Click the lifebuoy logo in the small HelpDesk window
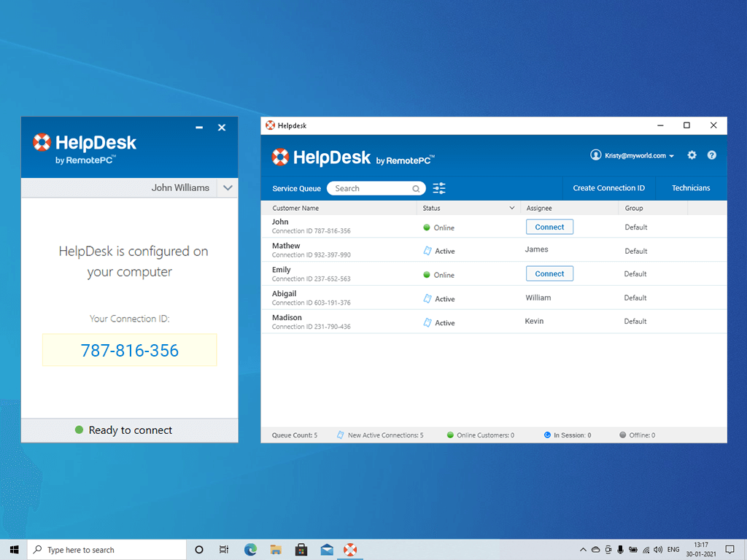747x560 pixels. [x=42, y=142]
